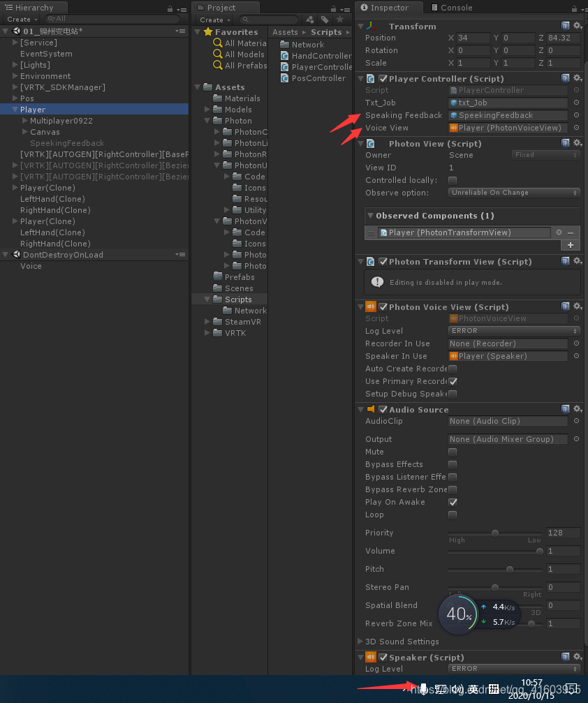Adjust Priority slider handle
588x703 pixels.
tap(494, 533)
